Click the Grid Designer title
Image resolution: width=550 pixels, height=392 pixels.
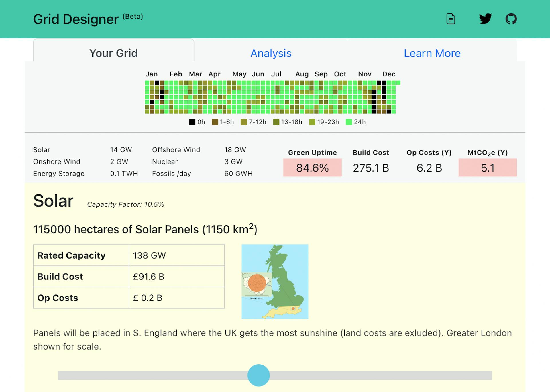[75, 19]
